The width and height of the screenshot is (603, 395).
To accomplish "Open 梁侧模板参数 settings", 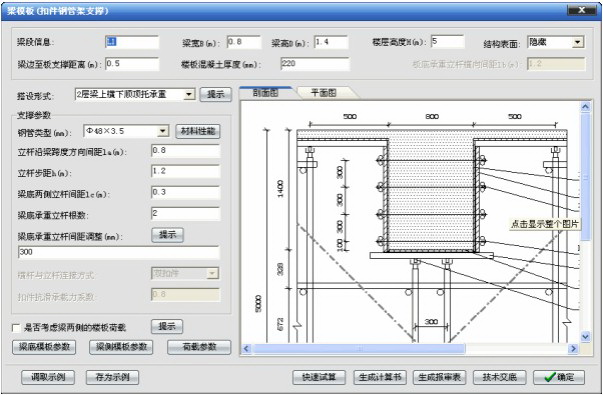I will [x=121, y=347].
